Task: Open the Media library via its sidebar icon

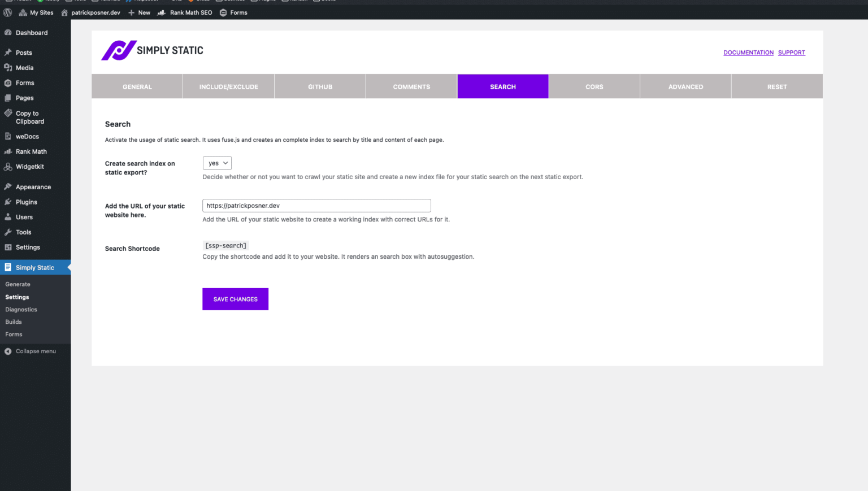Action: [8, 67]
